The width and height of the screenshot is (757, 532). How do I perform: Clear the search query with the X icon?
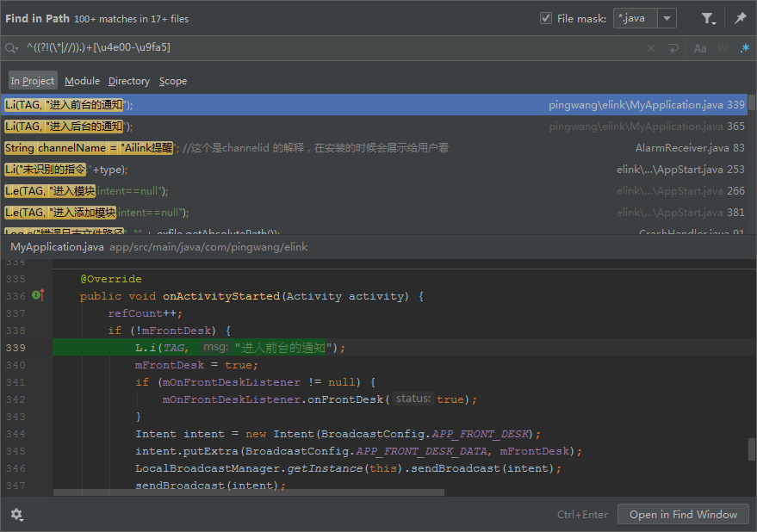point(651,48)
